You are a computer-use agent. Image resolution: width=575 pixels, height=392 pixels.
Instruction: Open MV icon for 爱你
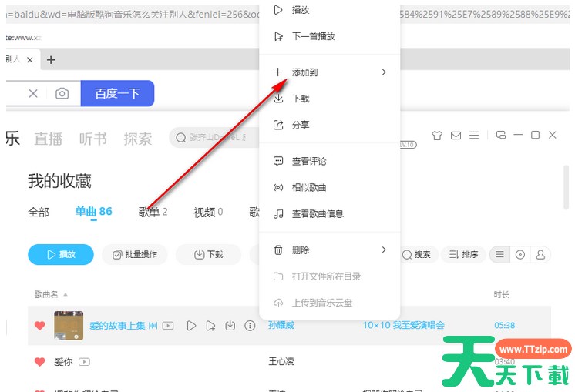(x=84, y=362)
